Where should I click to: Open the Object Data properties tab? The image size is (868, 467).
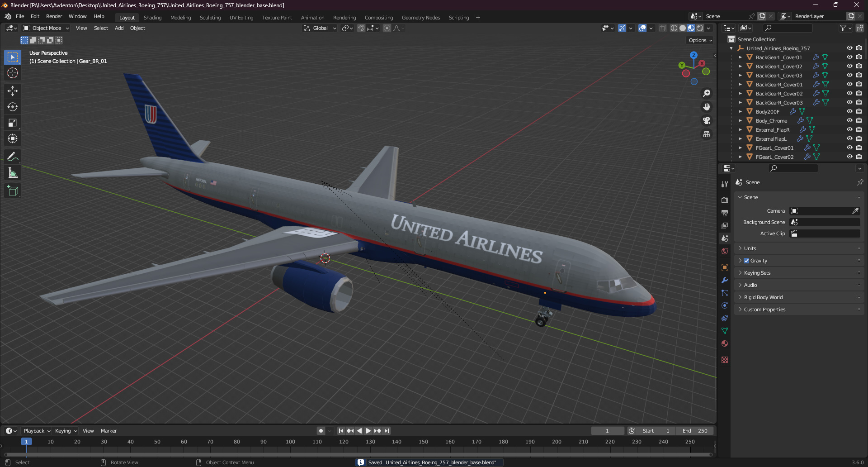point(725,331)
